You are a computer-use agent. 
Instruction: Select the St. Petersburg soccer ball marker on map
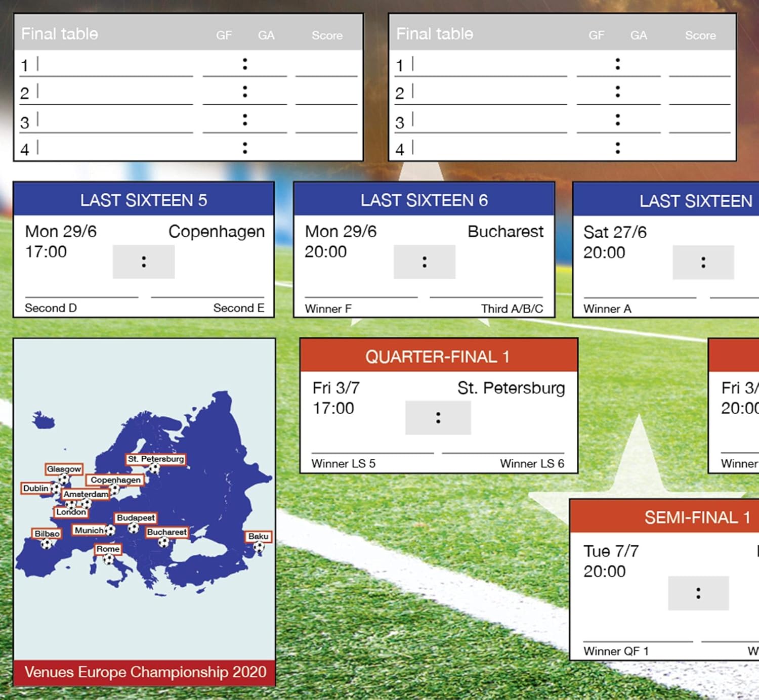coord(154,469)
